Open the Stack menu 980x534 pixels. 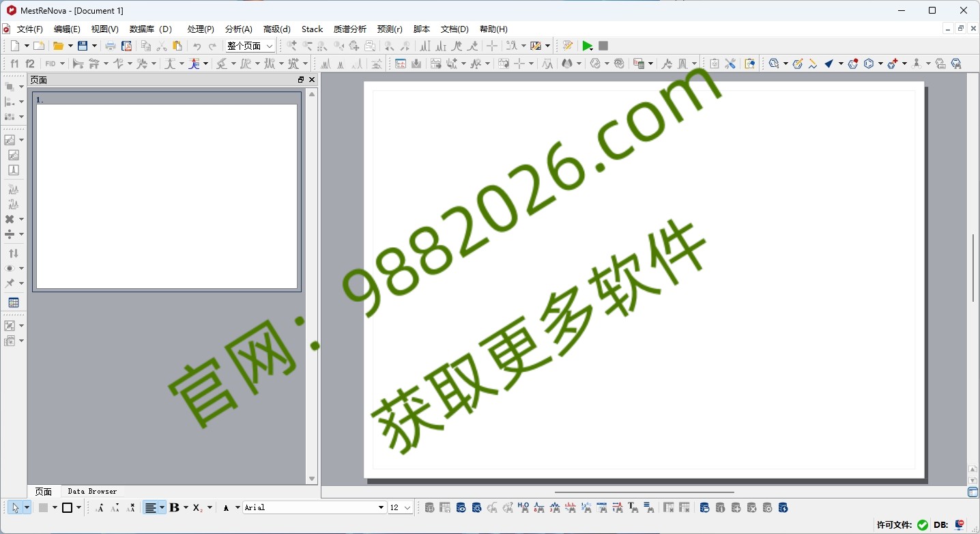tap(312, 29)
